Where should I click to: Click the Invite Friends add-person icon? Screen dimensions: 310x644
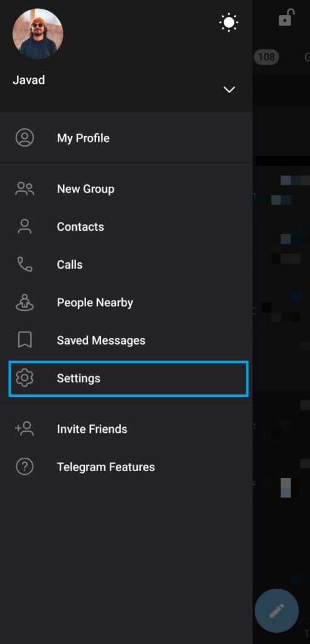pyautogui.click(x=25, y=429)
